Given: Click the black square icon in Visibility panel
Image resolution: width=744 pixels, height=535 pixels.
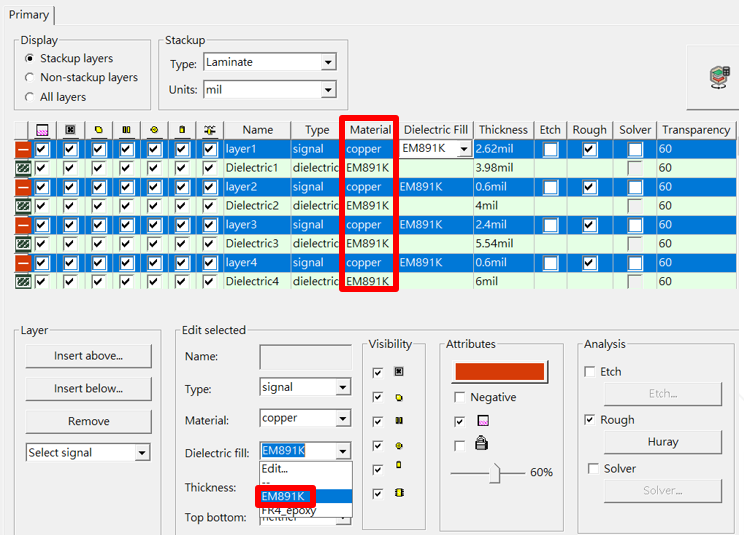Looking at the screenshot, I should (x=399, y=371).
